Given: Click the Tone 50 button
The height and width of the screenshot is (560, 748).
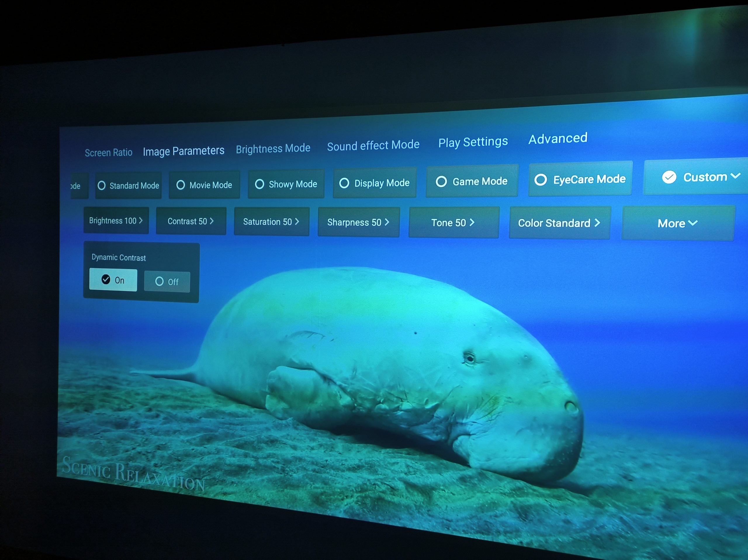Looking at the screenshot, I should [x=453, y=222].
